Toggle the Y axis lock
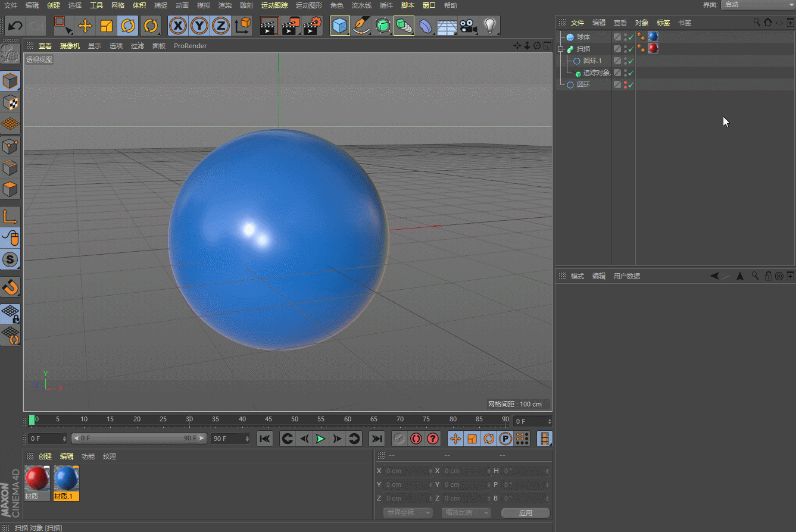The height and width of the screenshot is (532, 796). [x=199, y=26]
